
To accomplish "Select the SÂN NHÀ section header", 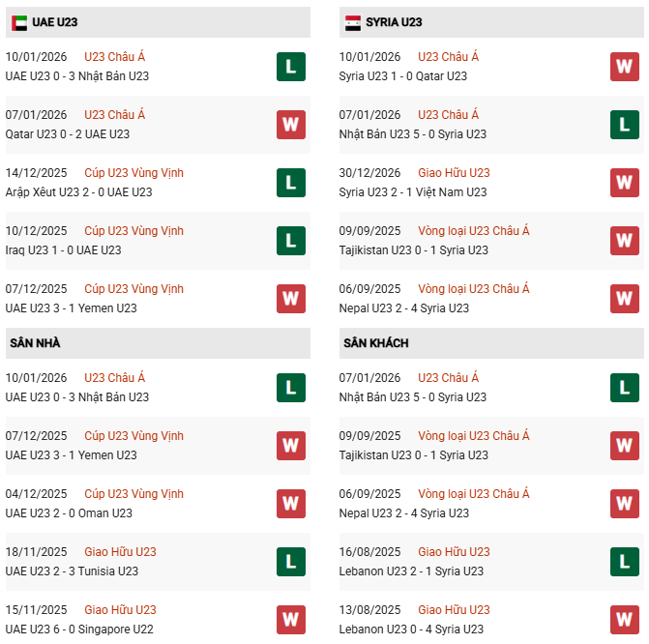I will click(x=36, y=343).
